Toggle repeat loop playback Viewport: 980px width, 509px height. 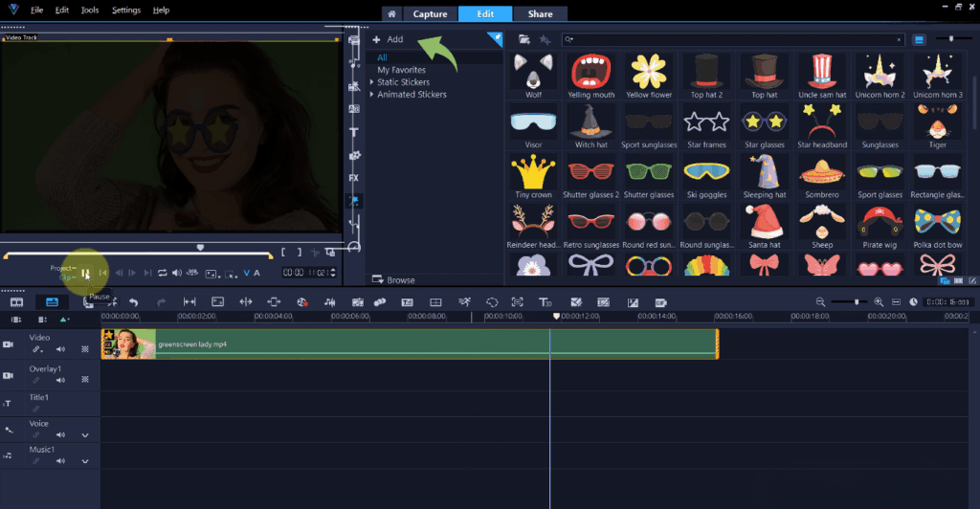click(x=163, y=273)
